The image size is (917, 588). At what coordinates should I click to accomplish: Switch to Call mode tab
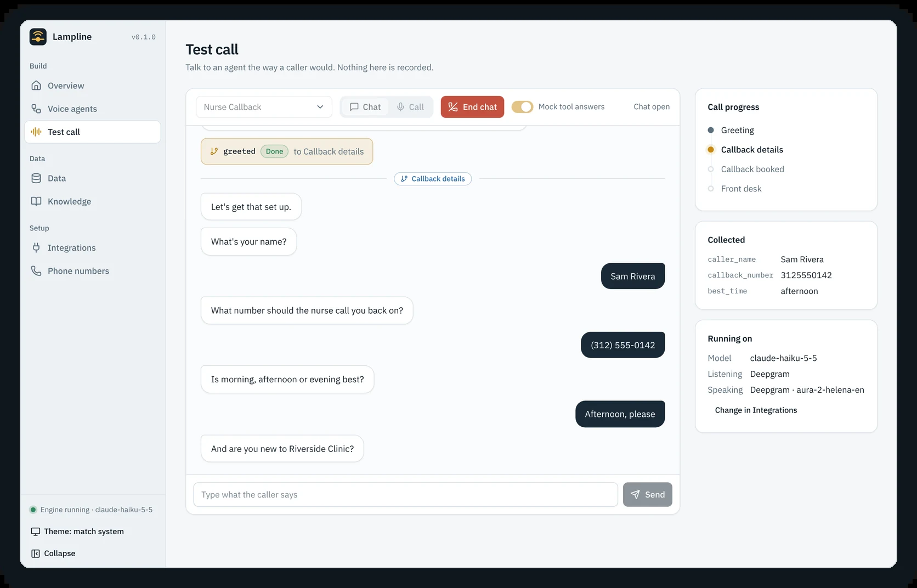[x=410, y=107]
